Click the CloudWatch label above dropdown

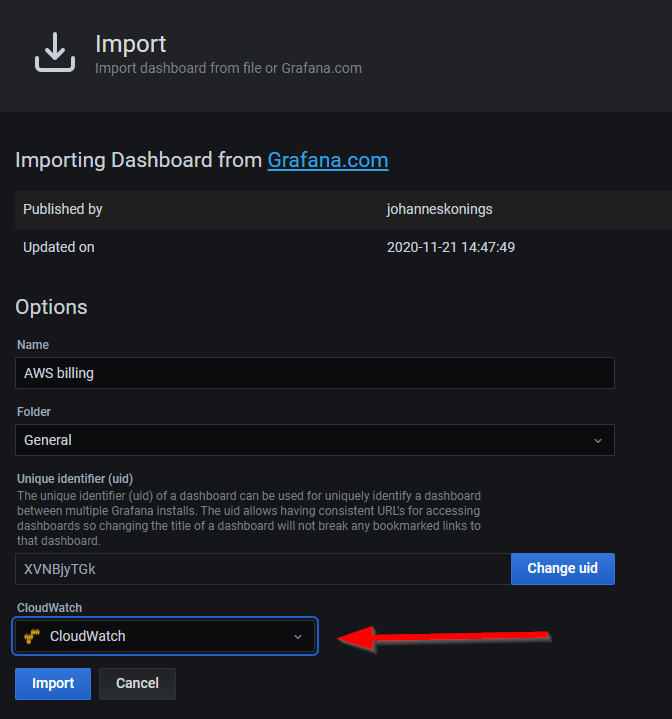click(50, 608)
